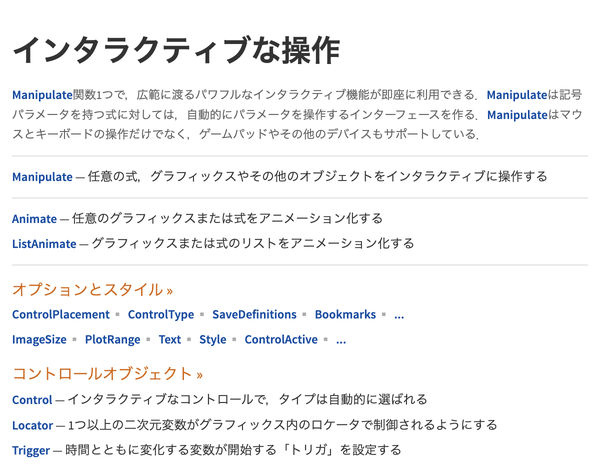Open the ControlPlacement option link
This screenshot has height=467, width=600.
(61, 314)
